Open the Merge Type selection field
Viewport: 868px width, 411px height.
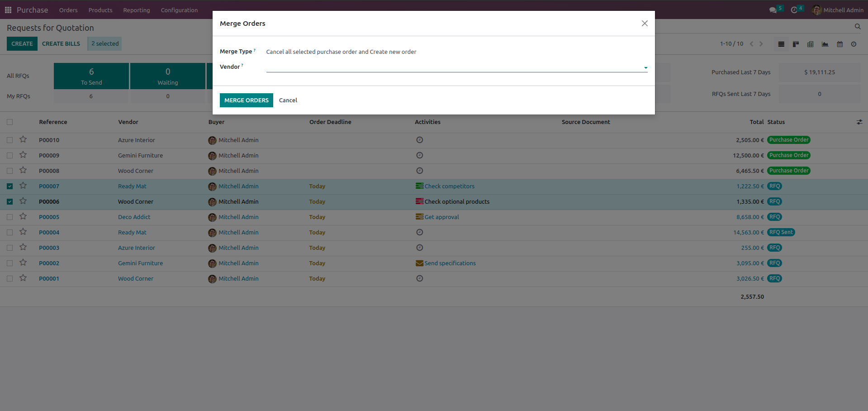pos(341,52)
